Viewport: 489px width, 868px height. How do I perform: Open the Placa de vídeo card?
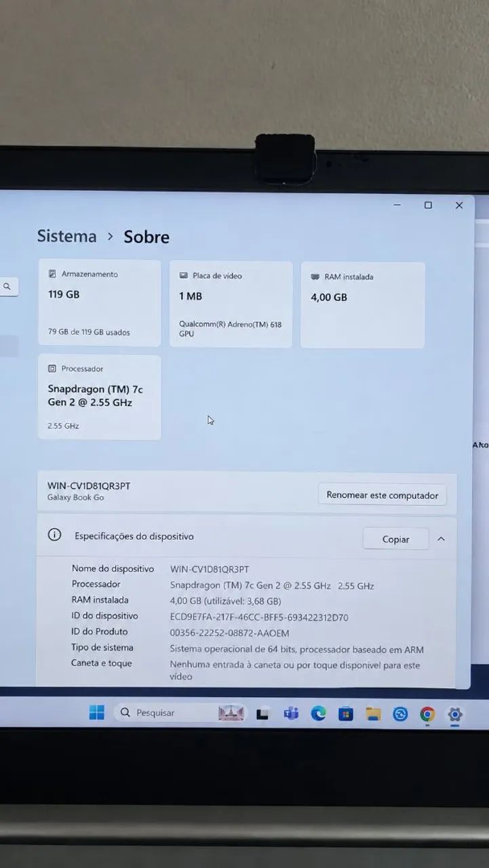pos(231,304)
